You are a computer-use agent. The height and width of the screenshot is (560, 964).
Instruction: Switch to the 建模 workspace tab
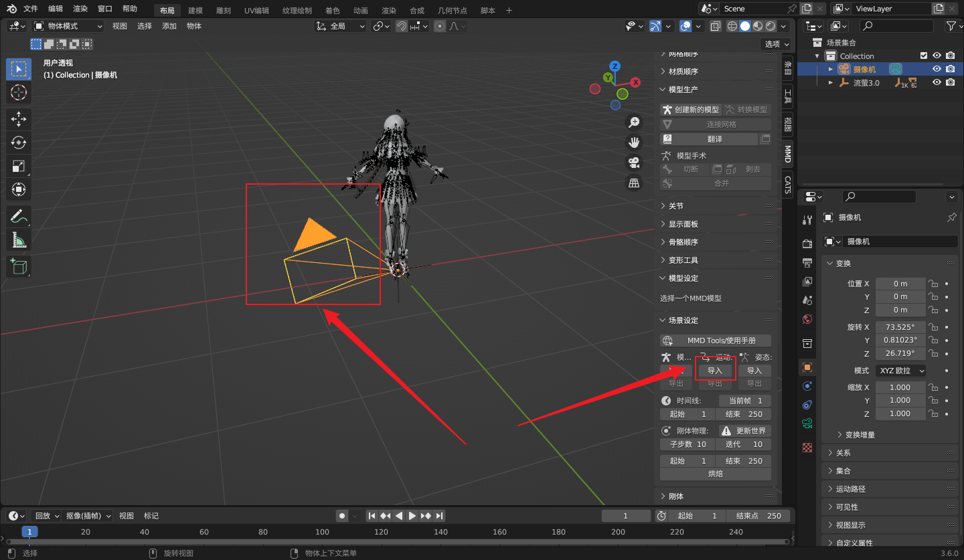point(195,11)
